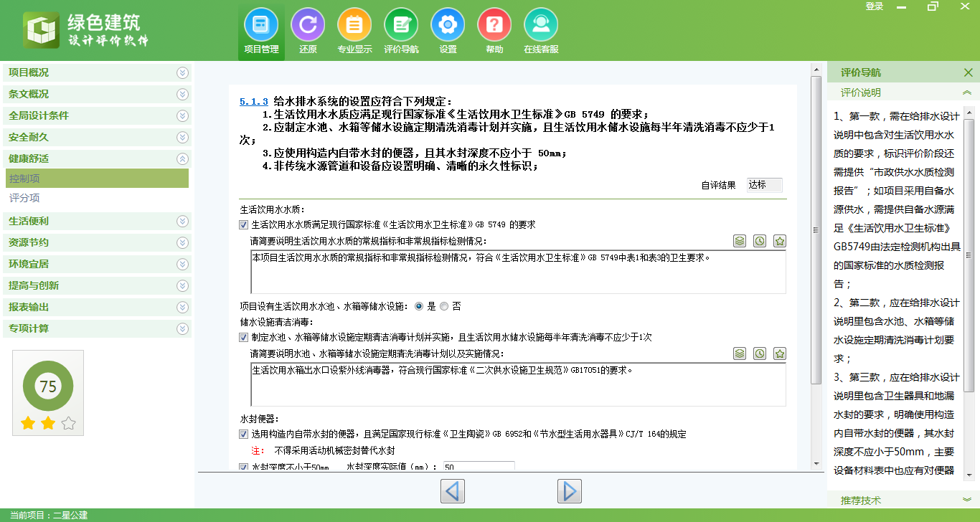Expand 报表输出 section
This screenshot has height=522, width=980.
click(x=97, y=307)
